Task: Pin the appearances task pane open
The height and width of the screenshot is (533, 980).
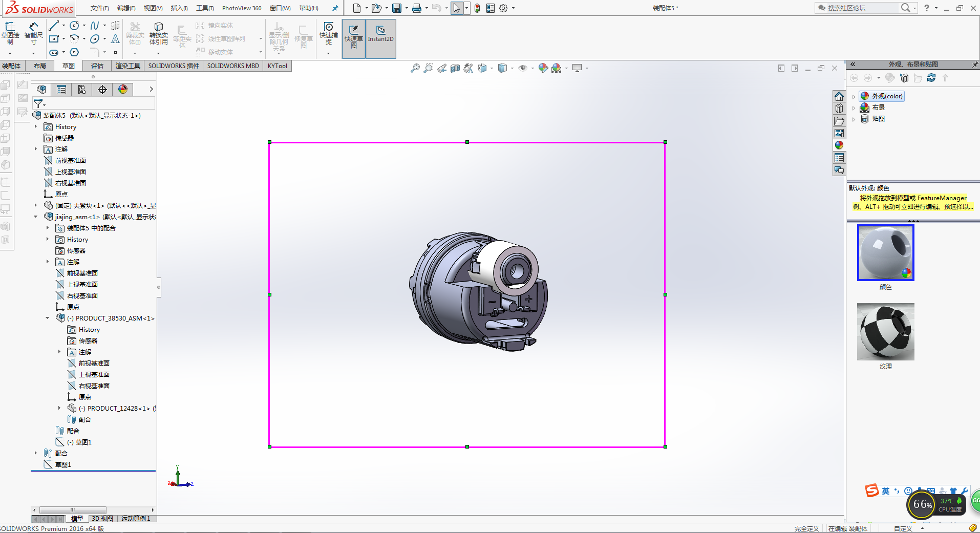Action: pos(974,65)
